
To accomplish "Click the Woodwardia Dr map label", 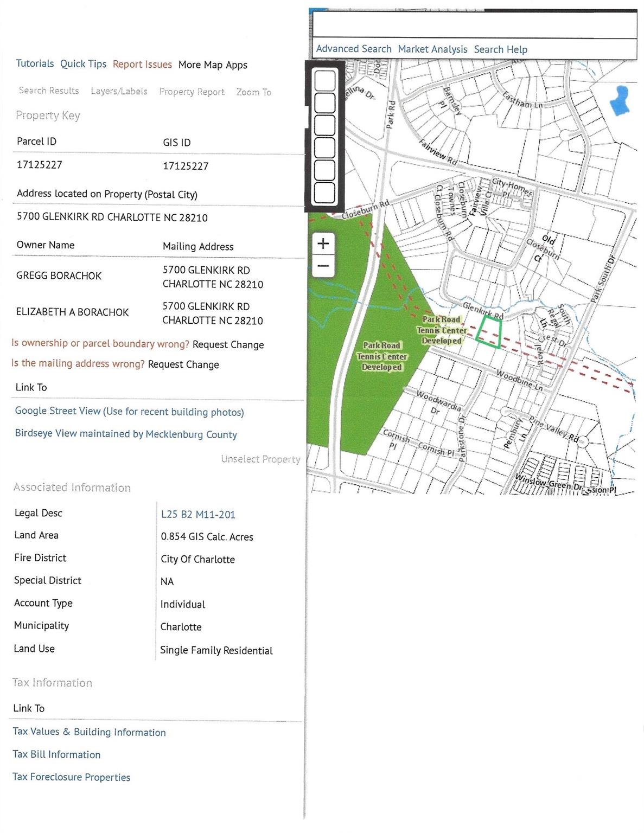I will point(438,402).
